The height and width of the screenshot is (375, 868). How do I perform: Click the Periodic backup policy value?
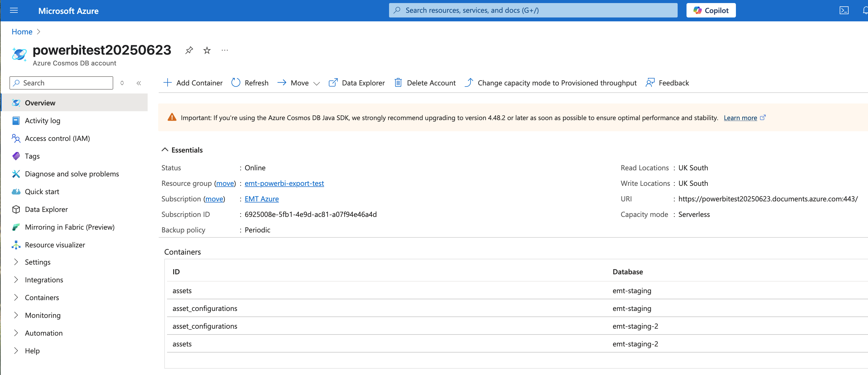[x=258, y=230]
